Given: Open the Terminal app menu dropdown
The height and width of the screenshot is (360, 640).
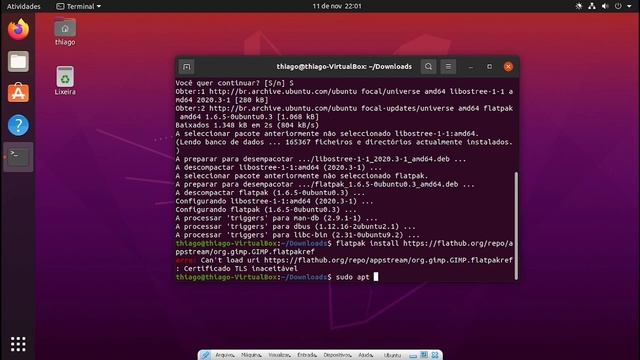Looking at the screenshot, I should [78, 6].
